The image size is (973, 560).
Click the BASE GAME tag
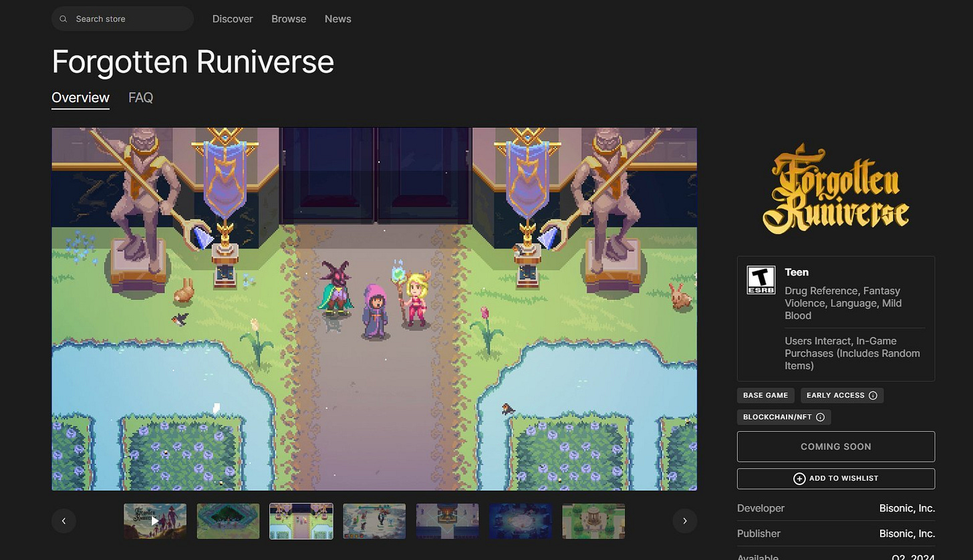point(766,395)
